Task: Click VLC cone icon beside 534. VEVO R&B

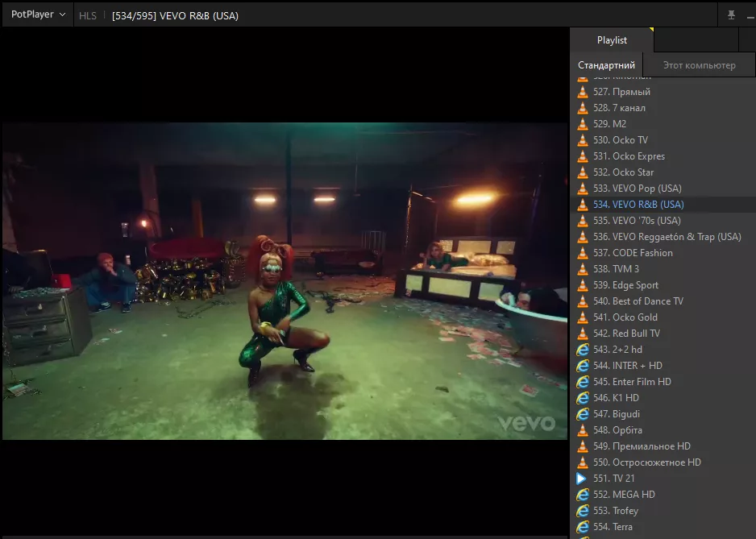Action: [x=583, y=205]
